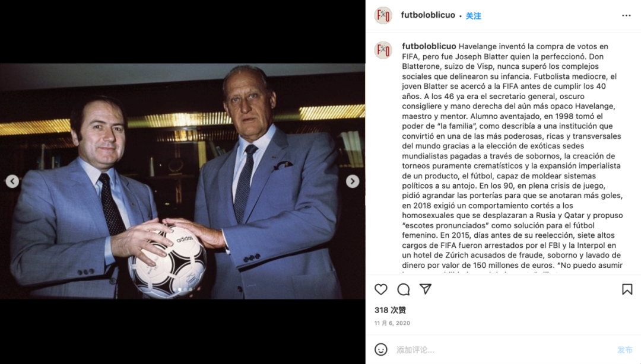Open the futboloblicuo username in header

(x=427, y=15)
